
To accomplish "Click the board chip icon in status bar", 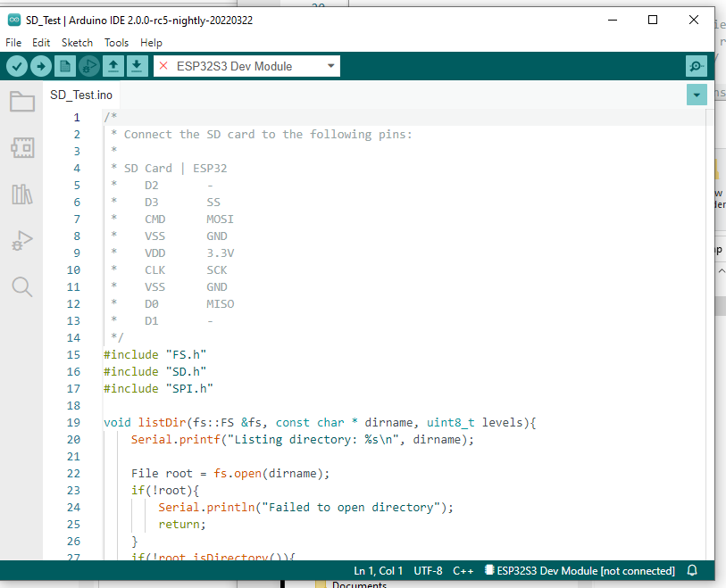I will (x=489, y=570).
